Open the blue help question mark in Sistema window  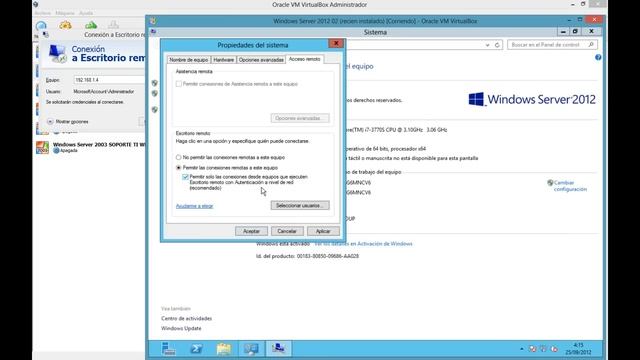tap(598, 58)
